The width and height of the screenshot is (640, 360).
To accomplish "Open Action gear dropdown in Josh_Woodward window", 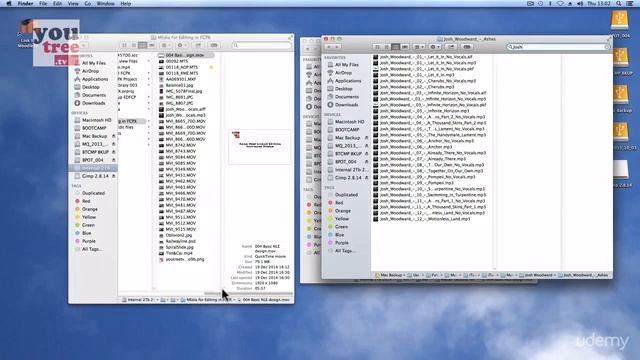I will (x=435, y=47).
